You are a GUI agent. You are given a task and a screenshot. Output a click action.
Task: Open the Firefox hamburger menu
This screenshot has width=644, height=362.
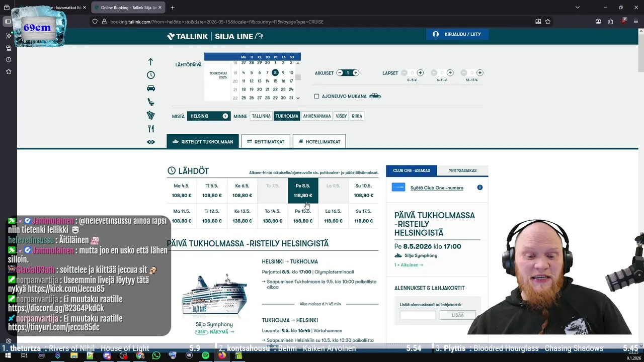point(636,22)
